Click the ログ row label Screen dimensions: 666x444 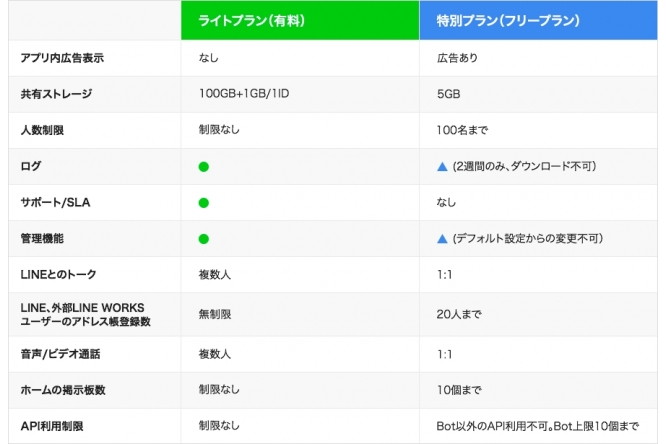point(31,166)
